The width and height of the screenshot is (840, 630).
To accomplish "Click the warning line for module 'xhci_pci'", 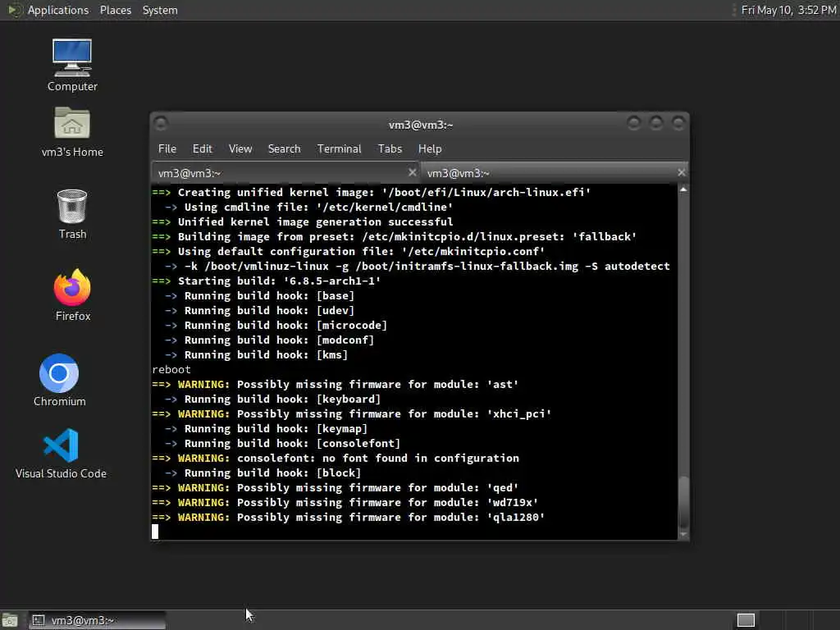I will coord(351,413).
